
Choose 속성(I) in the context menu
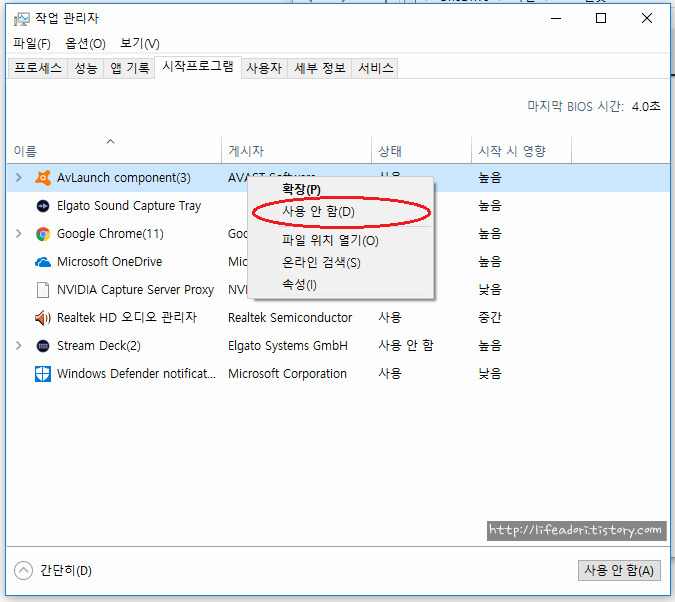pos(341,284)
